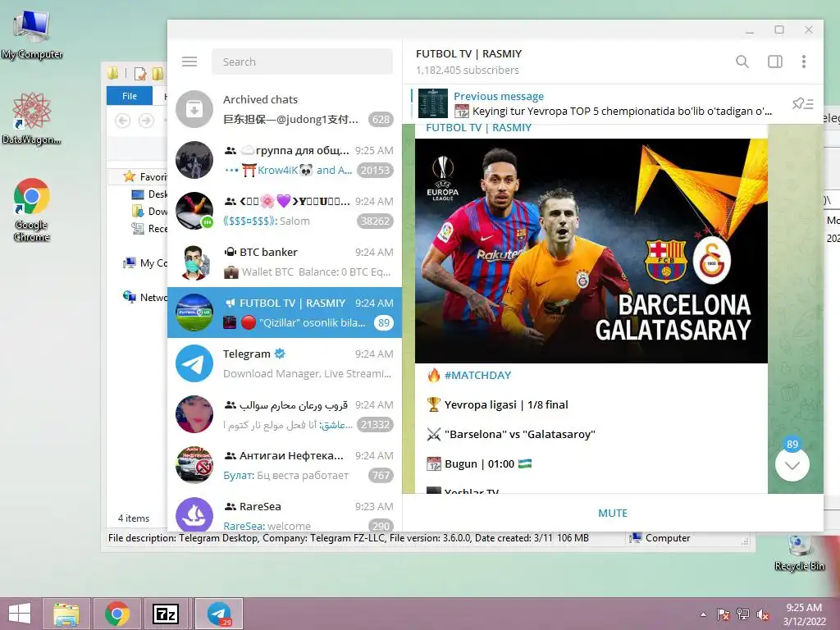Launch Chrome from the taskbar

[x=116, y=614]
